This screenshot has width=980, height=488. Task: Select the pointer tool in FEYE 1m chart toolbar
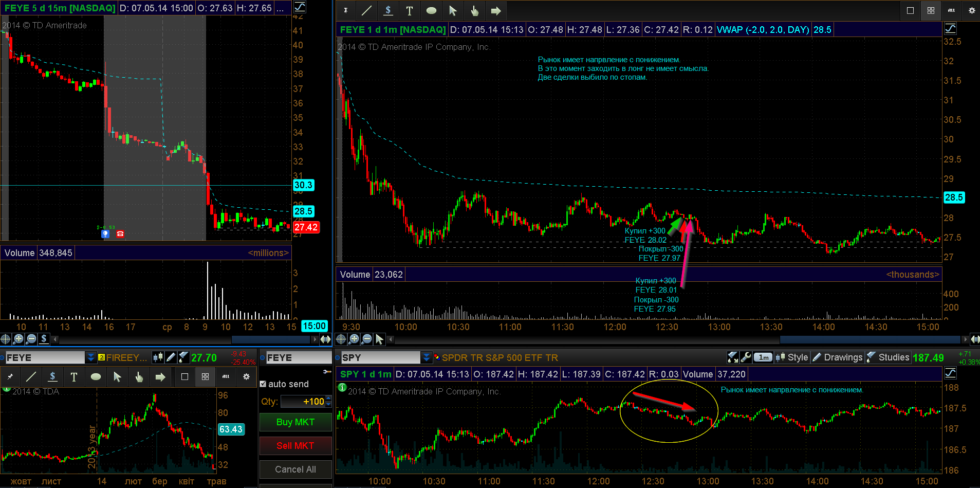453,10
